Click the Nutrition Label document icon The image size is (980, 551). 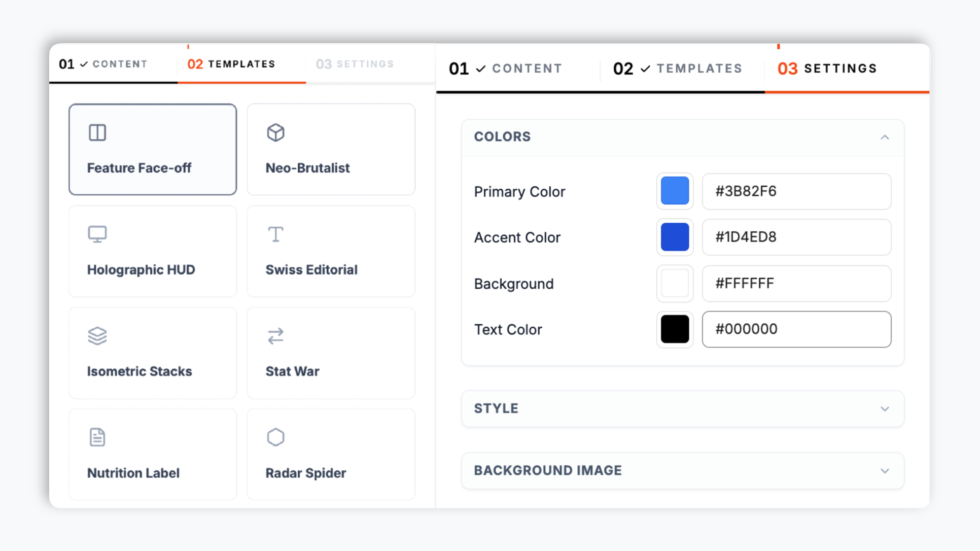(97, 437)
